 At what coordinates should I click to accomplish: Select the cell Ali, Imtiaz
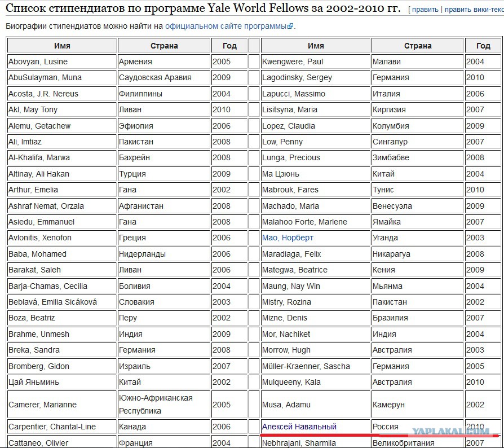click(62, 142)
